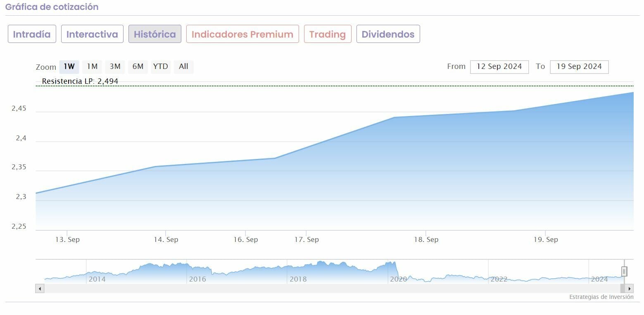Viewport: 644px width, 315px height.
Task: Choose the YTD zoom option
Action: (x=160, y=66)
